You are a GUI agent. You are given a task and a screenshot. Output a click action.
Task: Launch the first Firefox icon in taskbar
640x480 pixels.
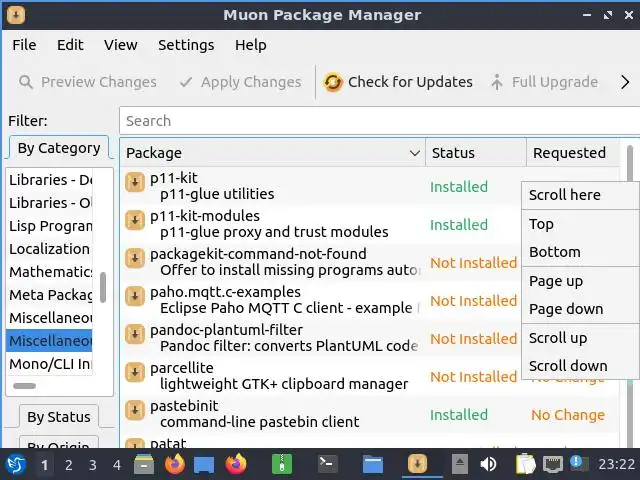[175, 464]
